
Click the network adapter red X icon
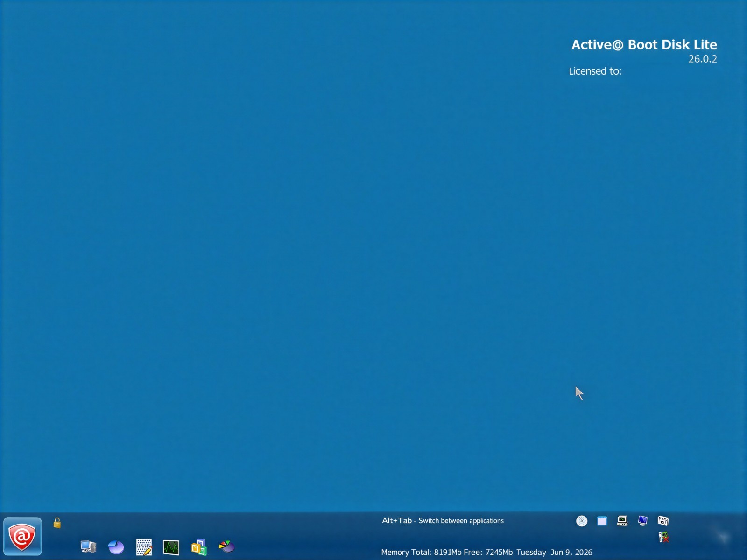click(663, 537)
